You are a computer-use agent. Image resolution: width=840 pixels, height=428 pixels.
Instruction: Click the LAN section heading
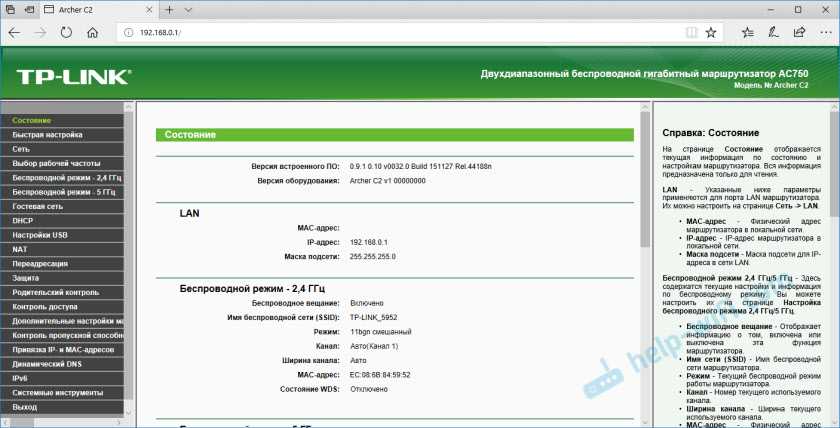coord(189,213)
